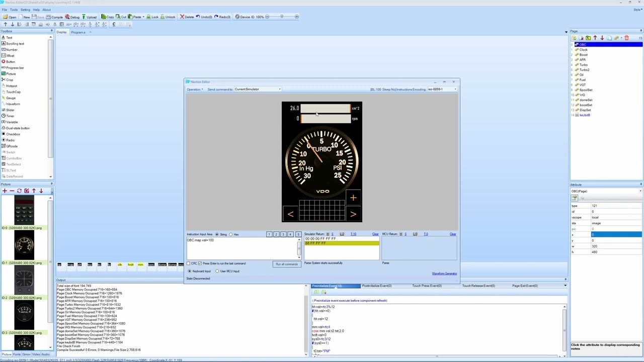Click Undo in the toolbar

204,17
